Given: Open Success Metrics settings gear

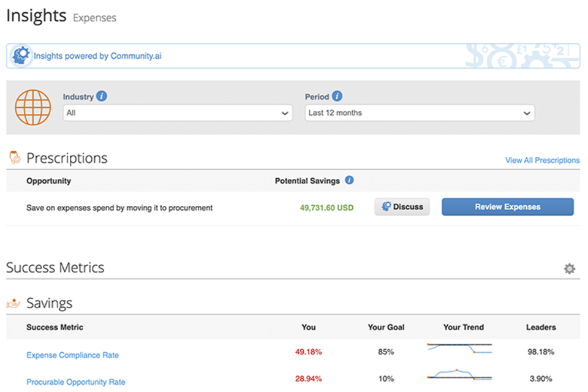Looking at the screenshot, I should (x=570, y=269).
